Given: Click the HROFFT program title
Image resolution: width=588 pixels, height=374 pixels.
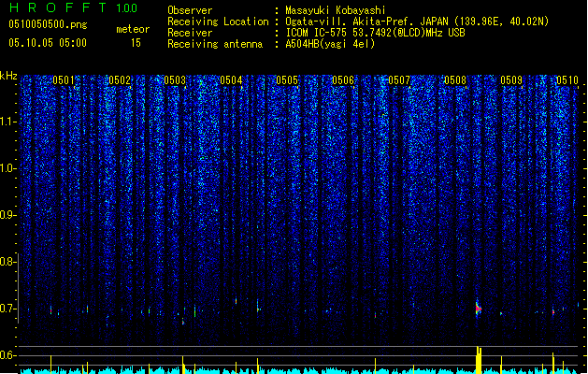Looking at the screenshot, I should (59, 7).
